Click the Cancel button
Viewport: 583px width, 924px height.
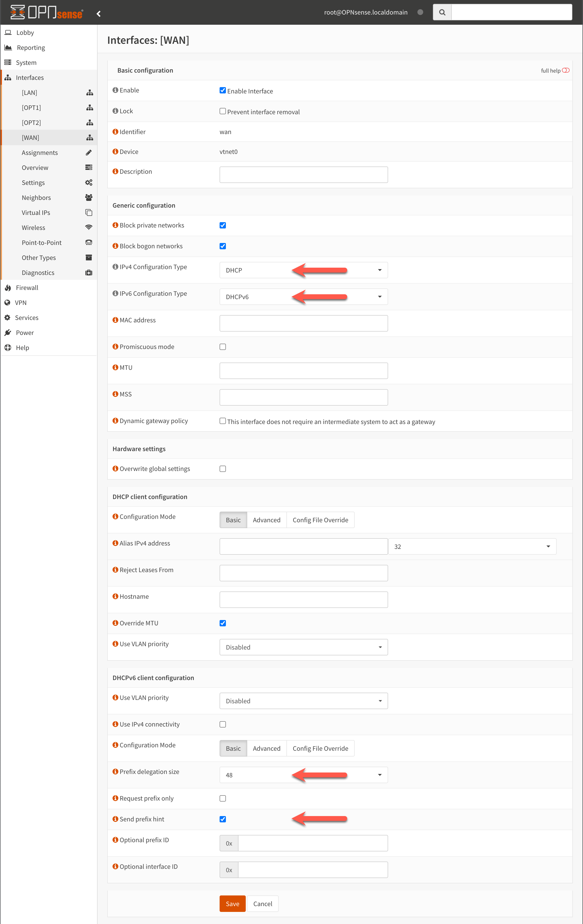pos(262,904)
